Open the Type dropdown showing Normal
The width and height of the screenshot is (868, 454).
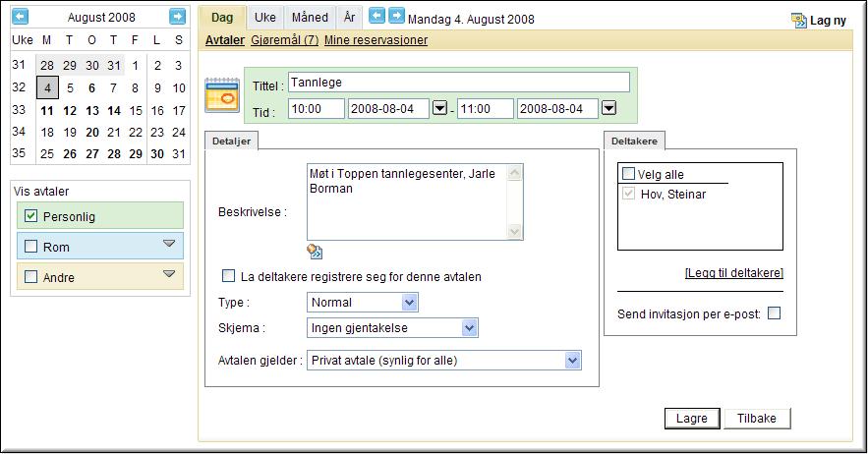pos(363,303)
